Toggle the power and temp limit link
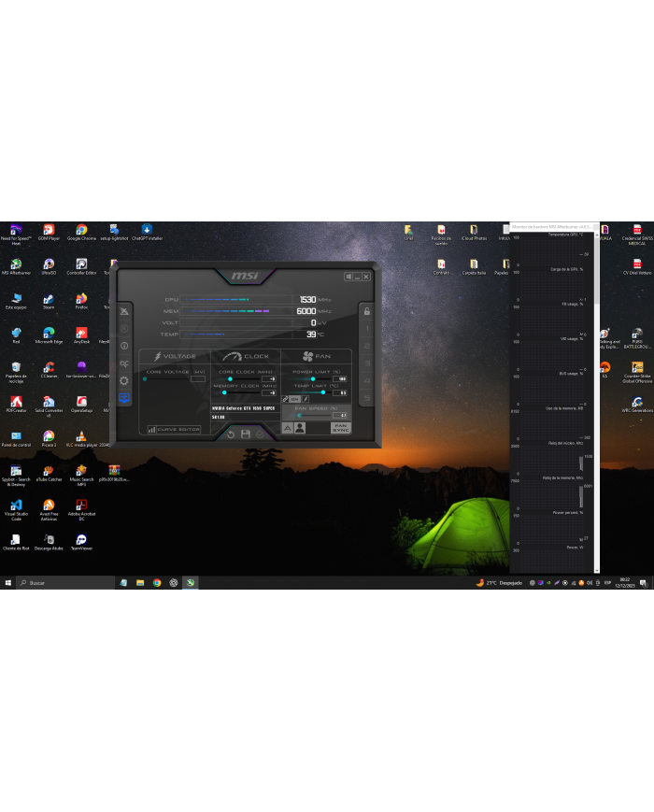Screen dimensions: 654x812 tap(287, 399)
